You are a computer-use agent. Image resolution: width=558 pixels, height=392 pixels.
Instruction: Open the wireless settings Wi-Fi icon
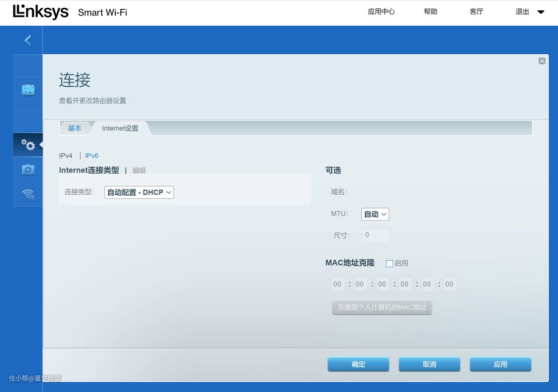[x=28, y=194]
